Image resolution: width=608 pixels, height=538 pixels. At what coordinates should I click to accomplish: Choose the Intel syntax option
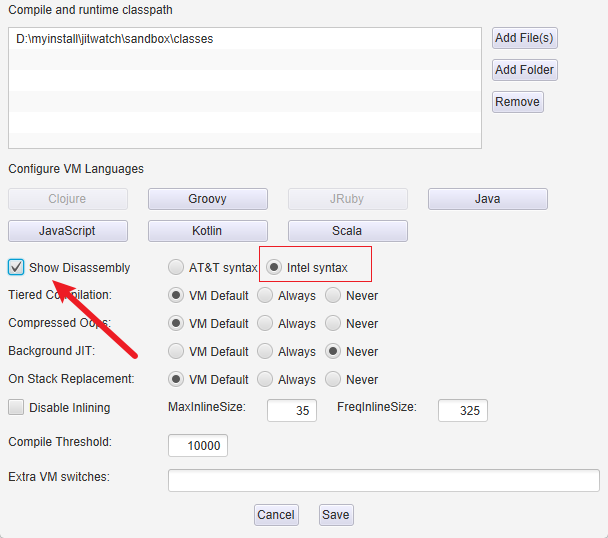[275, 267]
